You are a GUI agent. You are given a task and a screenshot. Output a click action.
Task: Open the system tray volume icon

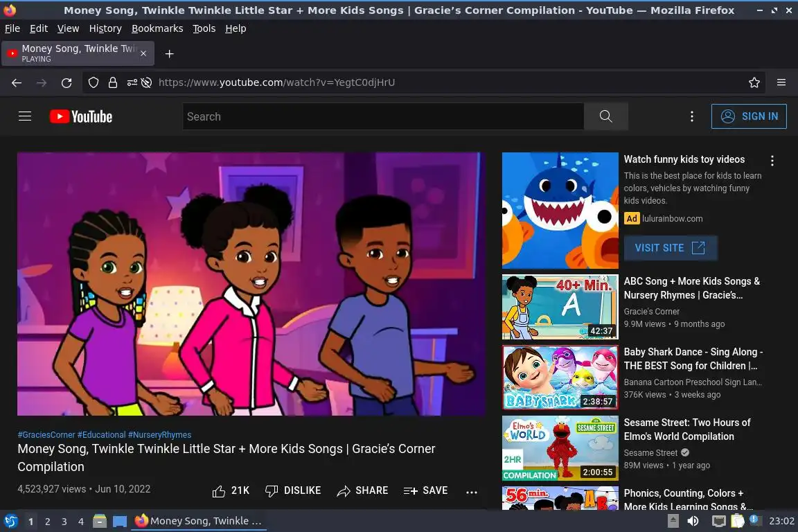click(693, 521)
